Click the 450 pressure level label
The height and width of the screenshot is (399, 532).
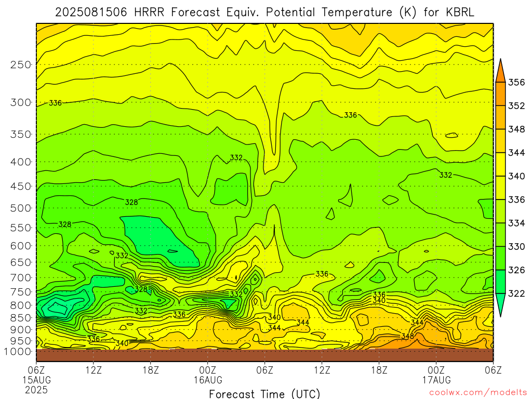pyautogui.click(x=21, y=187)
